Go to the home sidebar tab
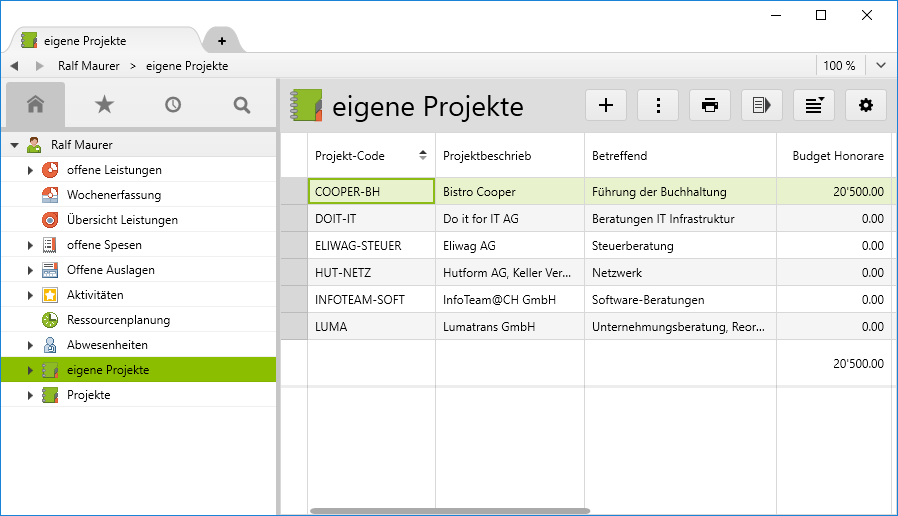 [x=36, y=104]
